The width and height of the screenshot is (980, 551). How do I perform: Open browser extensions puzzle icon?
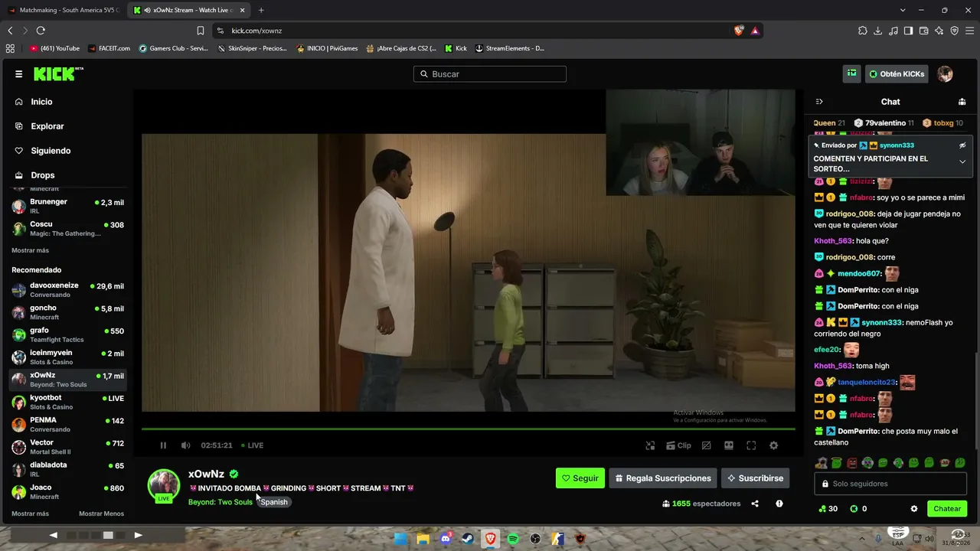[863, 31]
